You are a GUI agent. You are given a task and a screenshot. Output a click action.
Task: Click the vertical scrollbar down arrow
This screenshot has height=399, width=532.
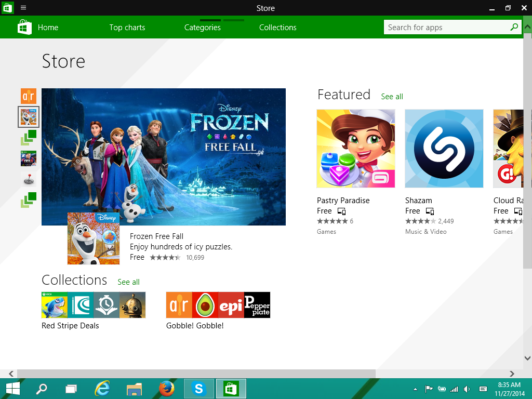point(528,358)
